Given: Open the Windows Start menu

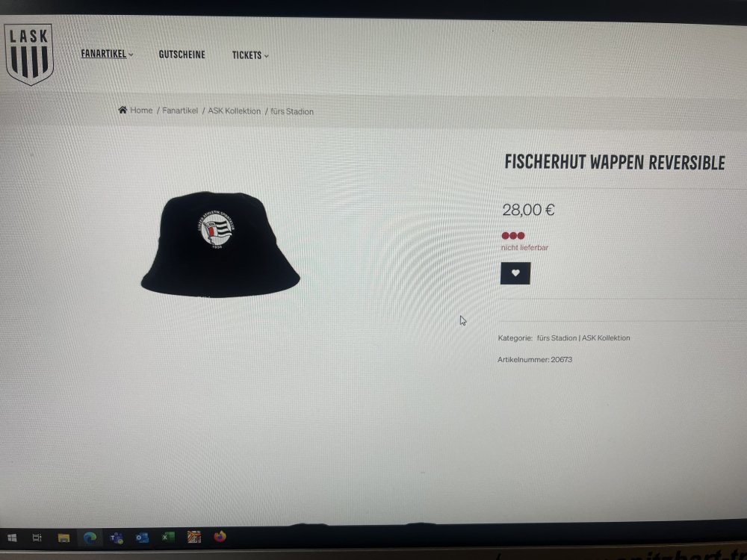Looking at the screenshot, I should click(12, 538).
